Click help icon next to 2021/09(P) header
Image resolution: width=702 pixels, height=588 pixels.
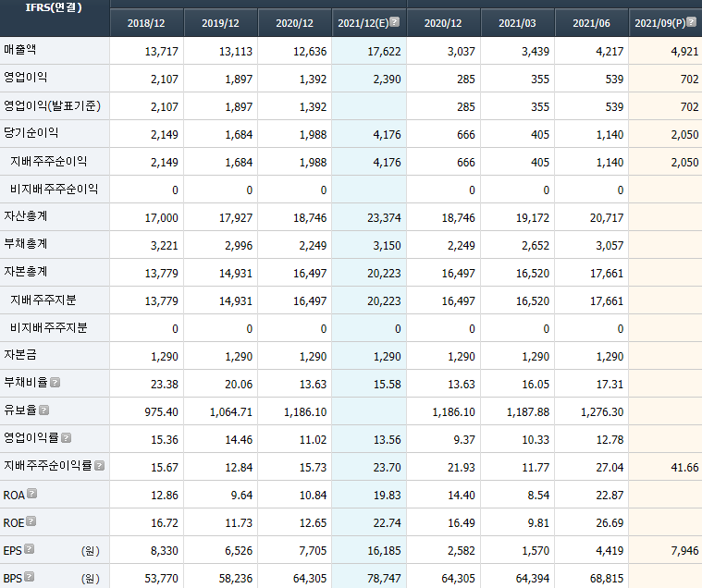(x=691, y=21)
